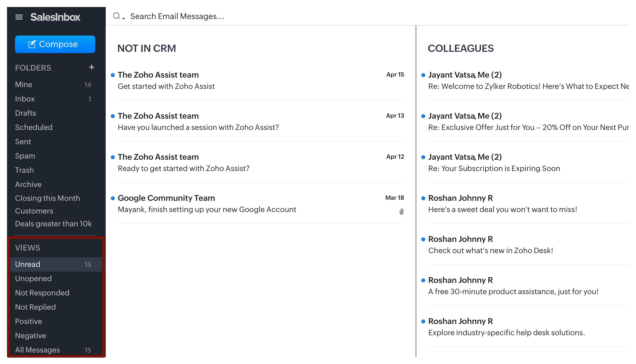Open 'Check out what's new in Zoho Desk' email
Image resolution: width=636 pixels, height=364 pixels.
click(x=490, y=251)
